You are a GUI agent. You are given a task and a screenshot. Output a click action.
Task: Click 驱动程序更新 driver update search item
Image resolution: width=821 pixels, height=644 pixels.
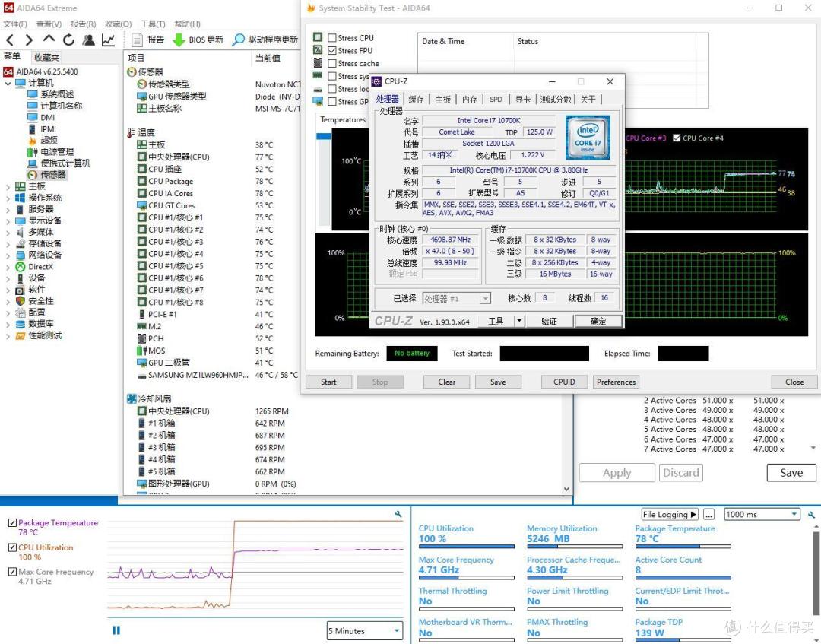[265, 40]
